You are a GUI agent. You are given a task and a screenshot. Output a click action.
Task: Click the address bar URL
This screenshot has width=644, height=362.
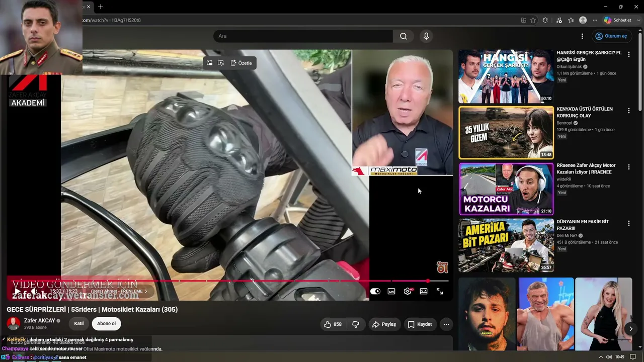pos(111,20)
